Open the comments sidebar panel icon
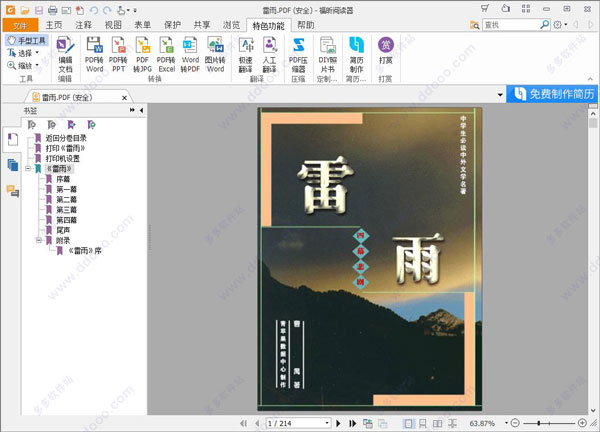Image resolution: width=600 pixels, height=432 pixels. (12, 191)
